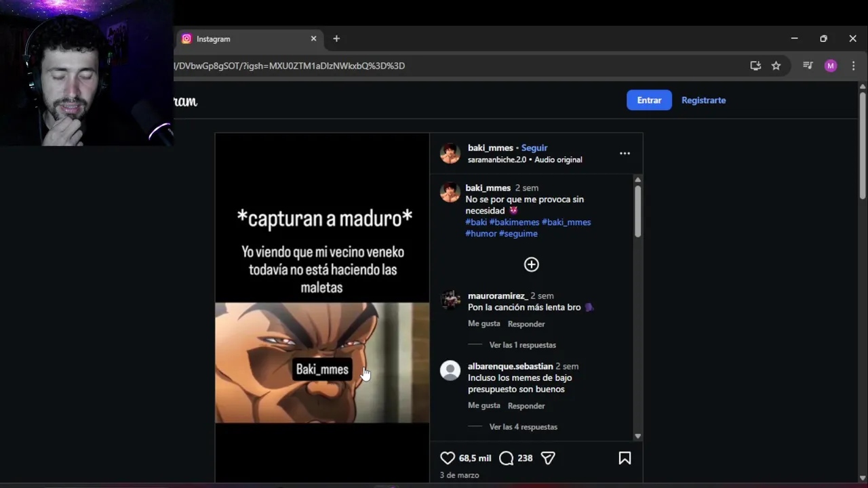Screen dimensions: 868x488
Task: Click the install app icon in address bar
Action: pyautogui.click(x=755, y=66)
